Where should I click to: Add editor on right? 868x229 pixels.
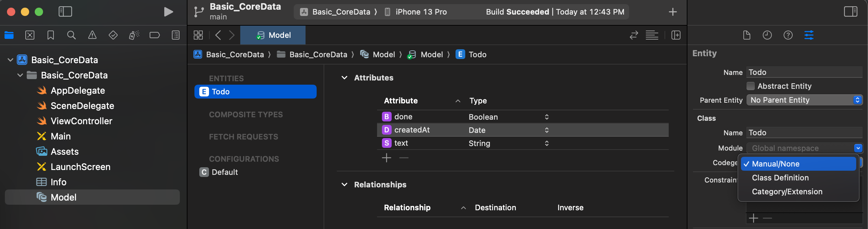pyautogui.click(x=676, y=35)
